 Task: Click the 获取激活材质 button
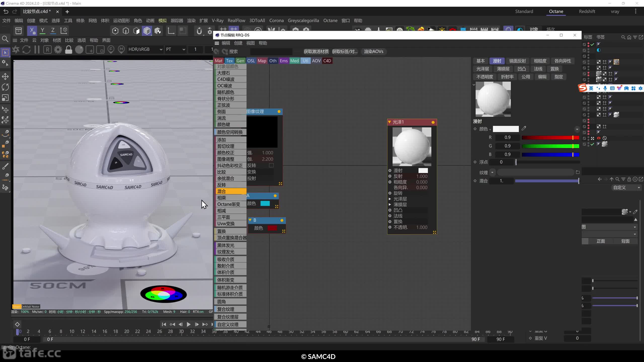(x=316, y=51)
